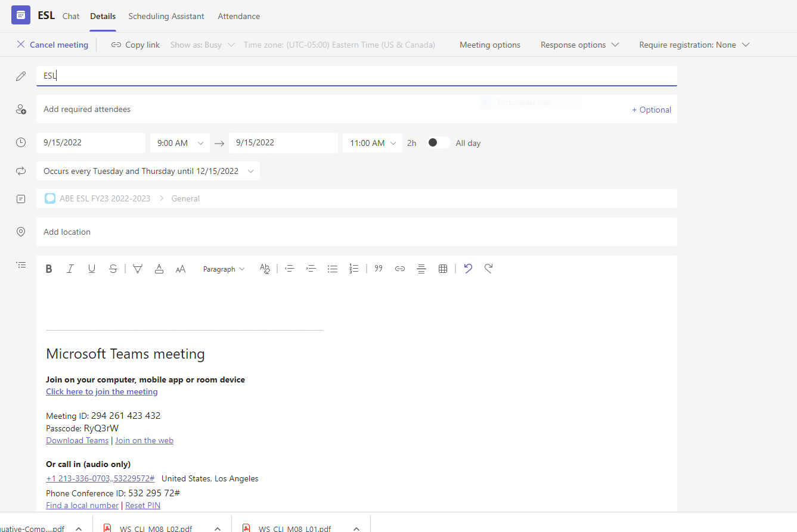The image size is (797, 532).
Task: Go to the Attendance tab
Action: 239,16
